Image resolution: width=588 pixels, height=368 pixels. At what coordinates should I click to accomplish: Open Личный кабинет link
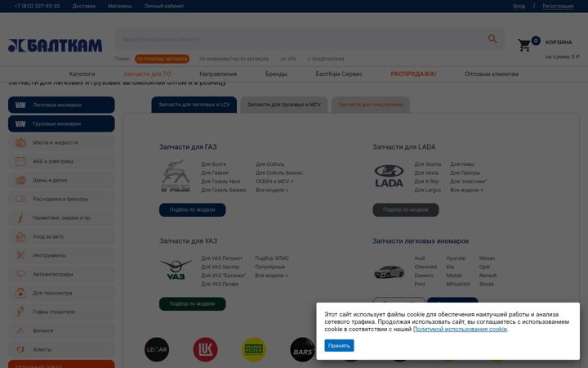164,6
